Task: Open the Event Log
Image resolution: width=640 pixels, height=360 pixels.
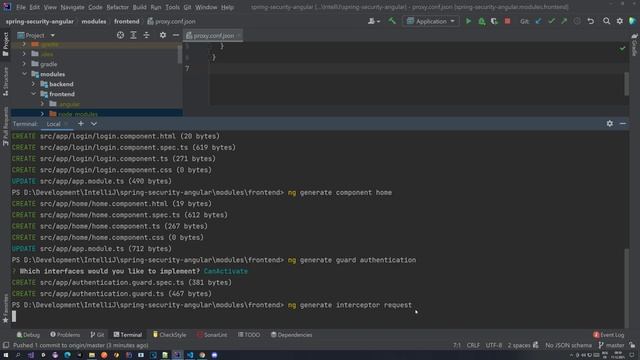Action: pos(609,335)
